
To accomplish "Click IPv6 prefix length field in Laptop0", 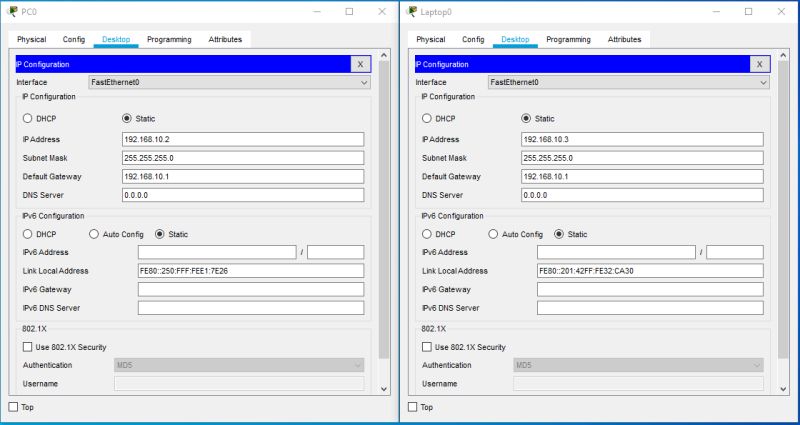I will click(x=735, y=252).
